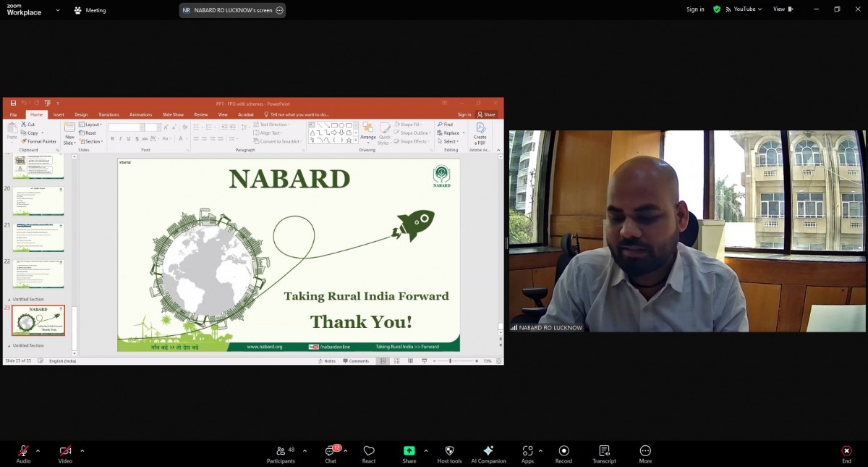Open the screen-share options ellipsis button

280,10
